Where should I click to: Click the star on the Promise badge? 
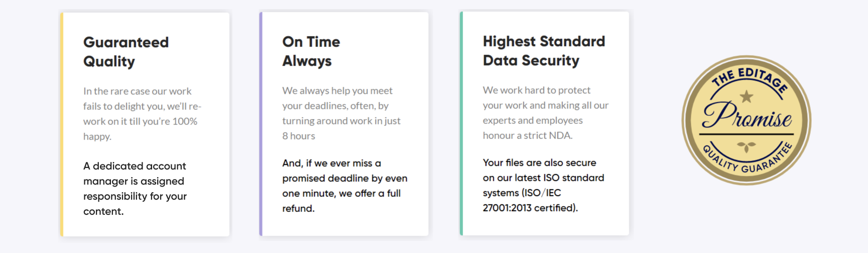click(x=747, y=96)
